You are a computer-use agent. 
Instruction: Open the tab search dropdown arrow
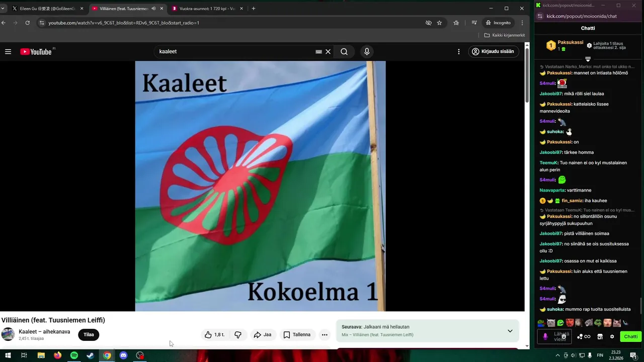tap(3, 9)
